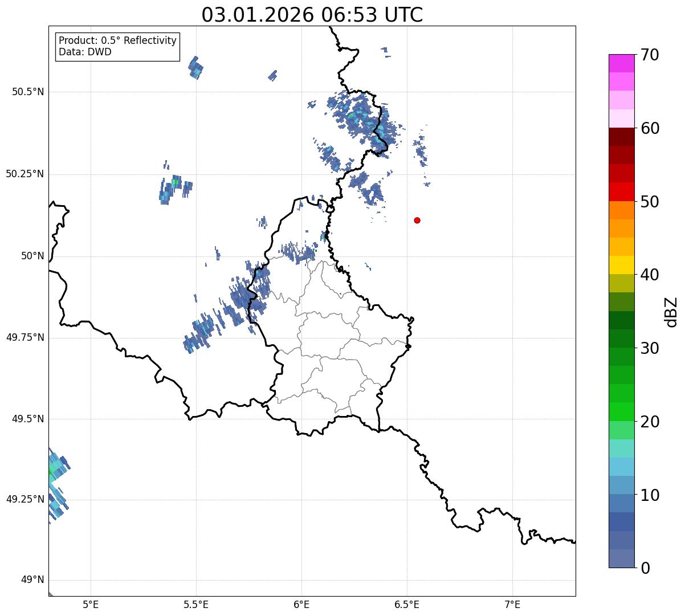Click the latitude label "50.5°N"
Viewport: 685px width, 616px height.
pyautogui.click(x=28, y=92)
